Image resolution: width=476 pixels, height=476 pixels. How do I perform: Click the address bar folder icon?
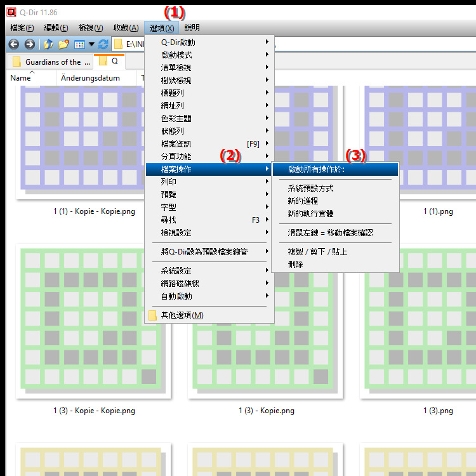click(x=118, y=44)
